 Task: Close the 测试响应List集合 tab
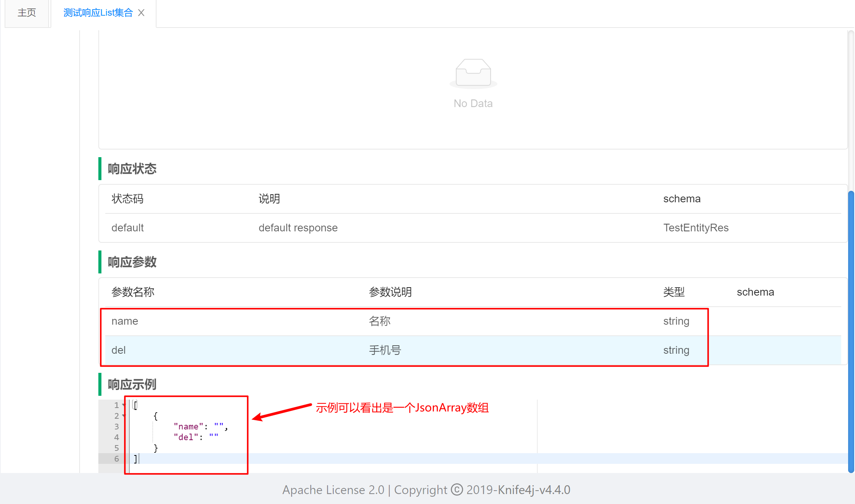(x=141, y=13)
